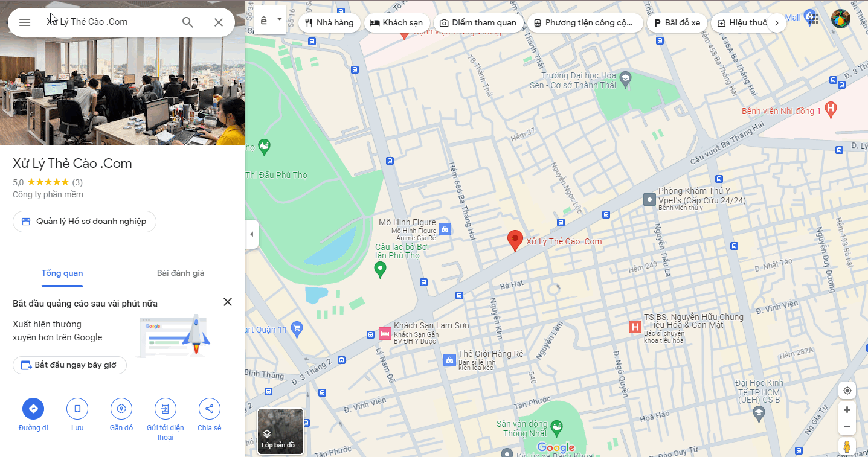The width and height of the screenshot is (868, 457).
Task: Collapse the side panel arrow
Action: pyautogui.click(x=251, y=234)
